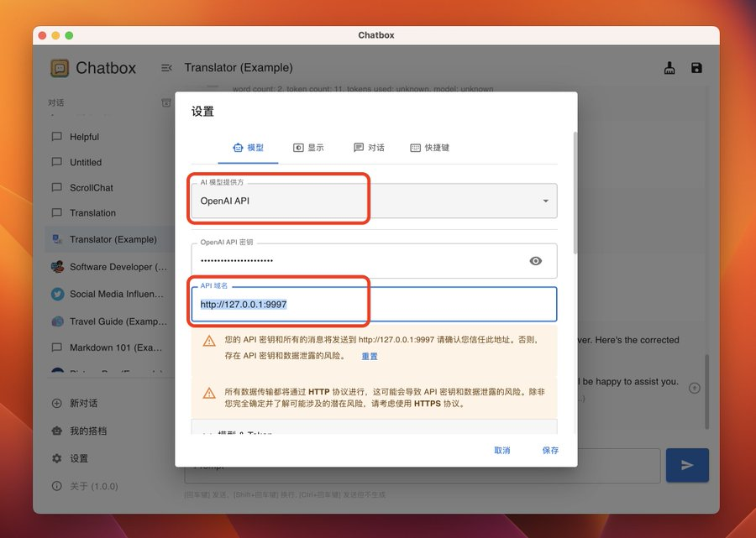The width and height of the screenshot is (756, 538).
Task: Click the Translator (Example) conversation icon
Action: pos(57,238)
